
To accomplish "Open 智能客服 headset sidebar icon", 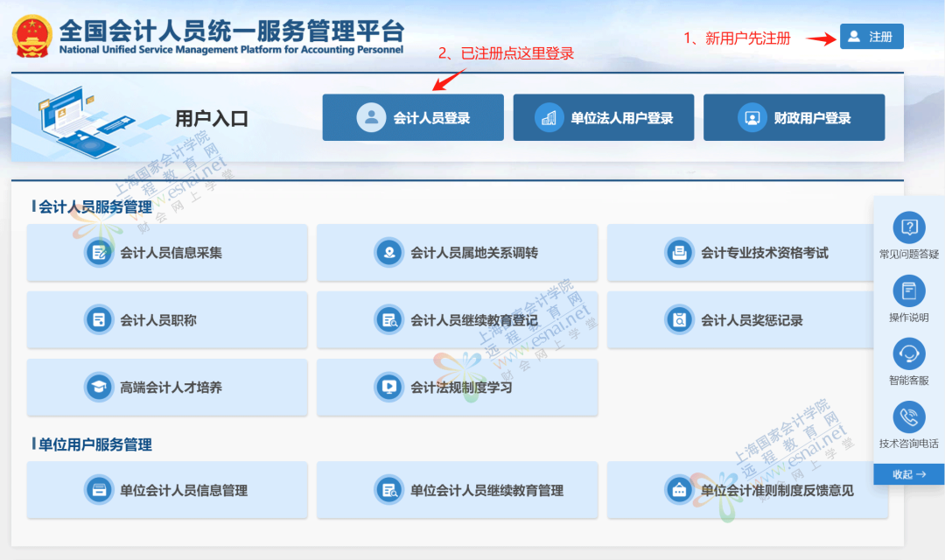I will point(909,353).
